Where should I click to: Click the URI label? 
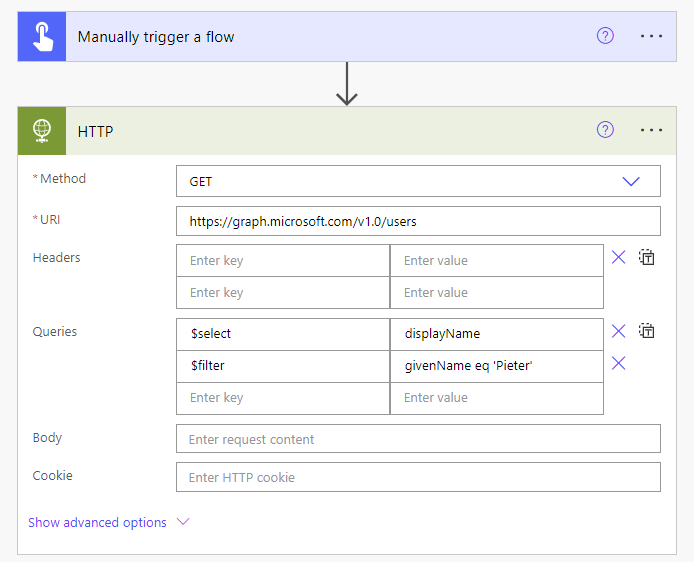point(50,219)
